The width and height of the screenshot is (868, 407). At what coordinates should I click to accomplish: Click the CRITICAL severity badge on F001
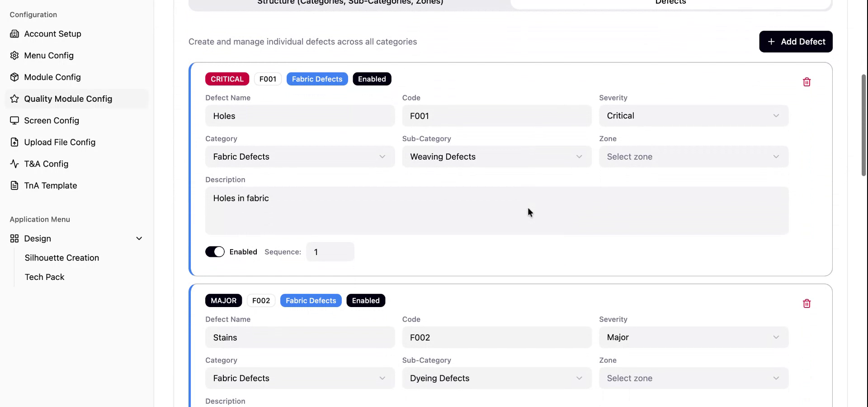pyautogui.click(x=226, y=79)
